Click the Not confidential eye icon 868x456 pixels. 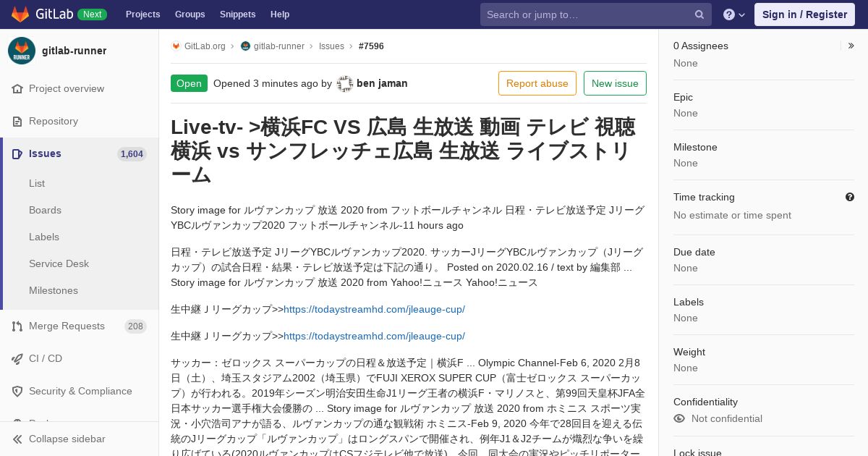point(679,418)
